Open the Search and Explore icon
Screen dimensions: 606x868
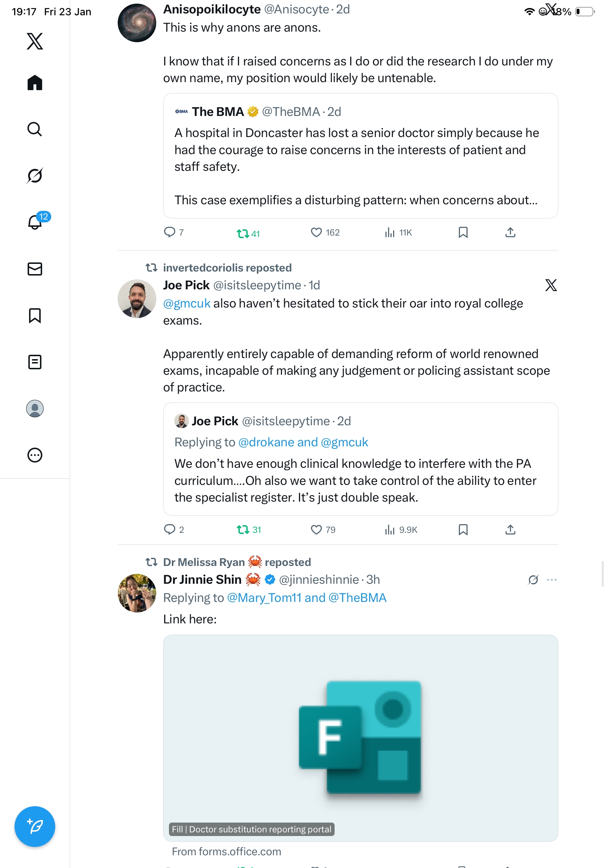click(x=35, y=129)
